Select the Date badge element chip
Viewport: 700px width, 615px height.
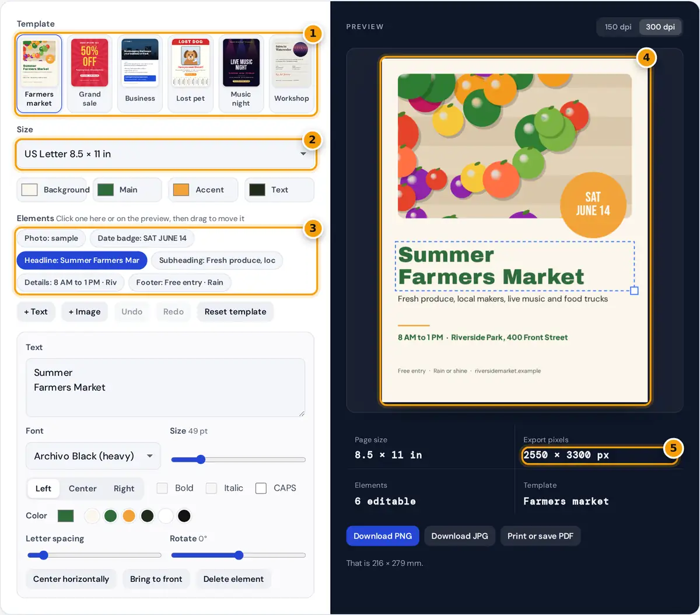(142, 238)
